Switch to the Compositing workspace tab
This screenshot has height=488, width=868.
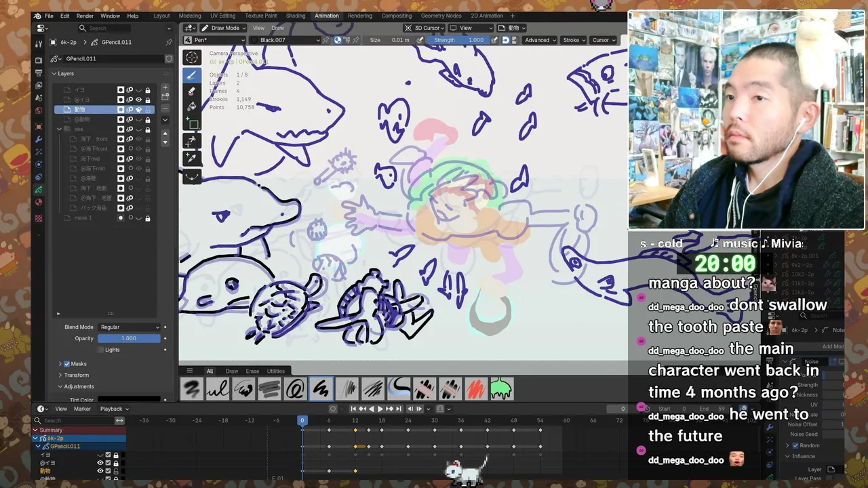pos(397,16)
